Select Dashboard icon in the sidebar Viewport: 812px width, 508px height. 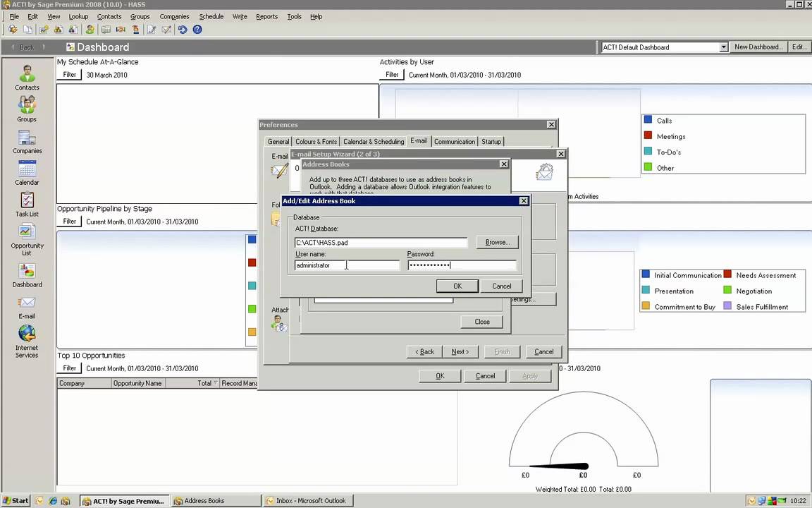(x=27, y=274)
